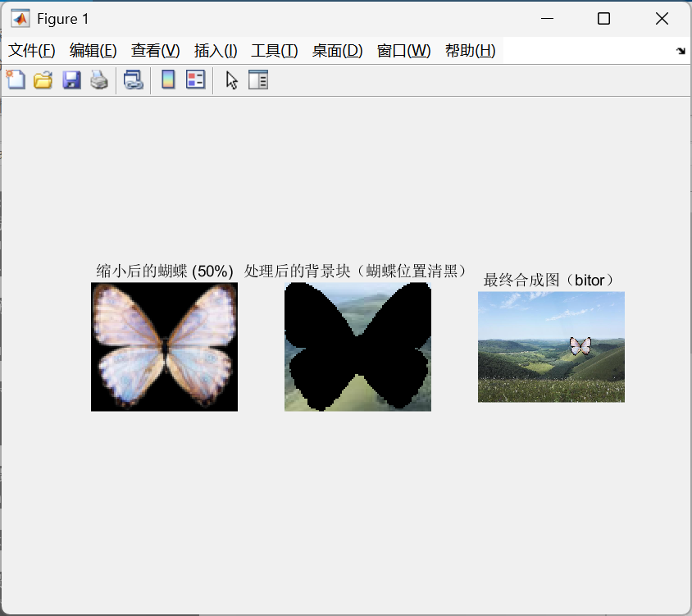The height and width of the screenshot is (616, 692).
Task: Open the 编辑(E) menu
Action: coord(93,51)
